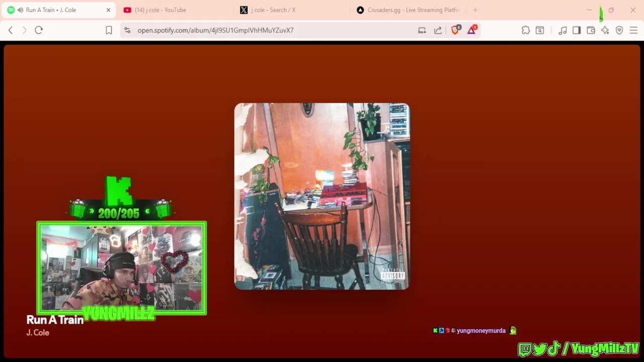The height and width of the screenshot is (362, 644).
Task: Mute the Spotify tab via speaker icon
Action: pyautogui.click(x=20, y=10)
